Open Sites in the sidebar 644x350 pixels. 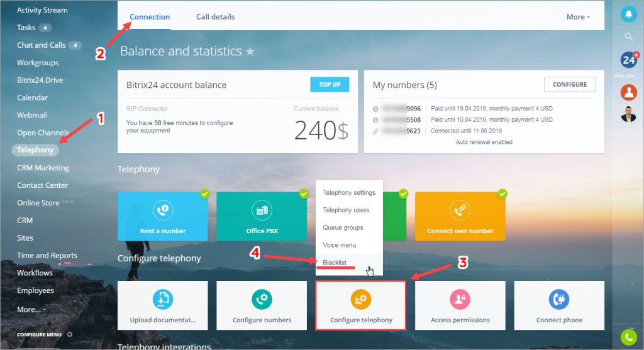(25, 238)
